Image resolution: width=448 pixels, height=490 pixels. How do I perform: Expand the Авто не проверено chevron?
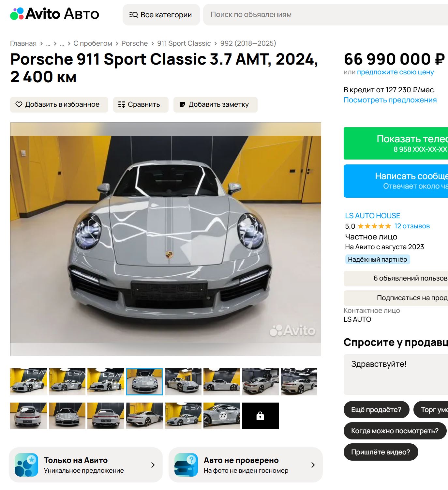pyautogui.click(x=313, y=465)
